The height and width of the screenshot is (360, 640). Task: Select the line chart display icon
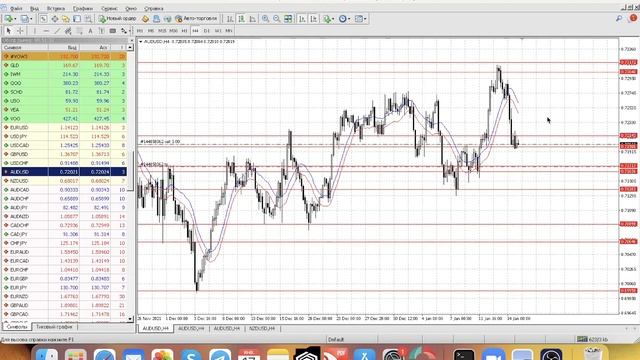pos(253,19)
